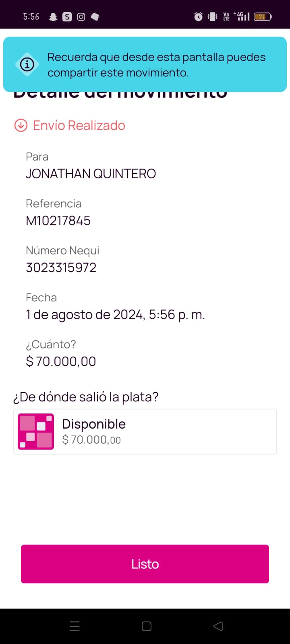Viewport: 290px width, 644px height.
Task: Open recent apps with menu navigation button
Action: coord(75,626)
